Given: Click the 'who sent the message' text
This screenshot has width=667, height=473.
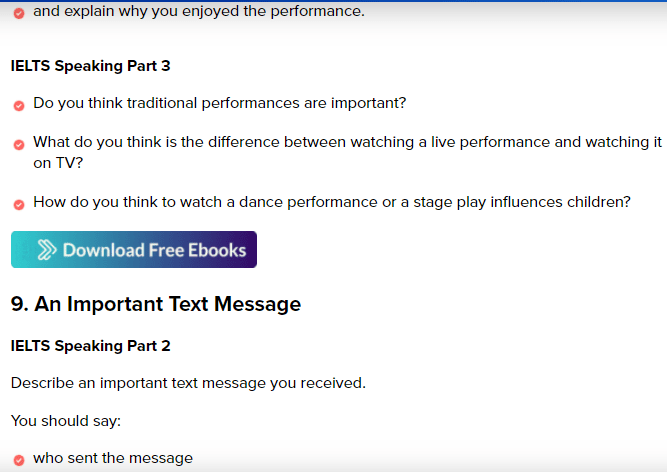Looking at the screenshot, I should click(x=113, y=458).
